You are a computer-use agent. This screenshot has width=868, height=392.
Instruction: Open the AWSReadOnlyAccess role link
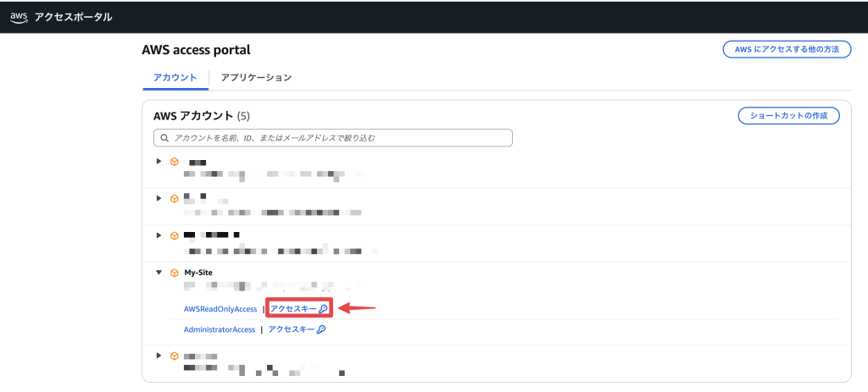pos(220,309)
